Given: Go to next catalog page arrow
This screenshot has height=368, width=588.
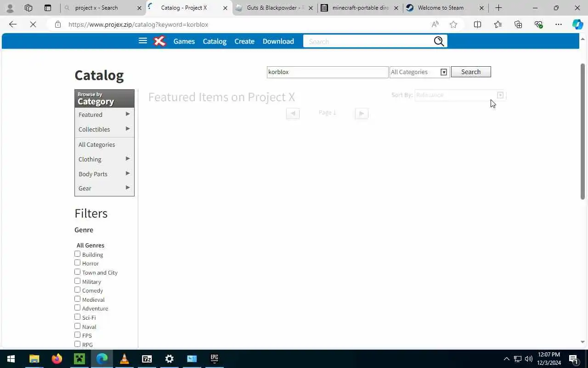Looking at the screenshot, I should point(362,113).
